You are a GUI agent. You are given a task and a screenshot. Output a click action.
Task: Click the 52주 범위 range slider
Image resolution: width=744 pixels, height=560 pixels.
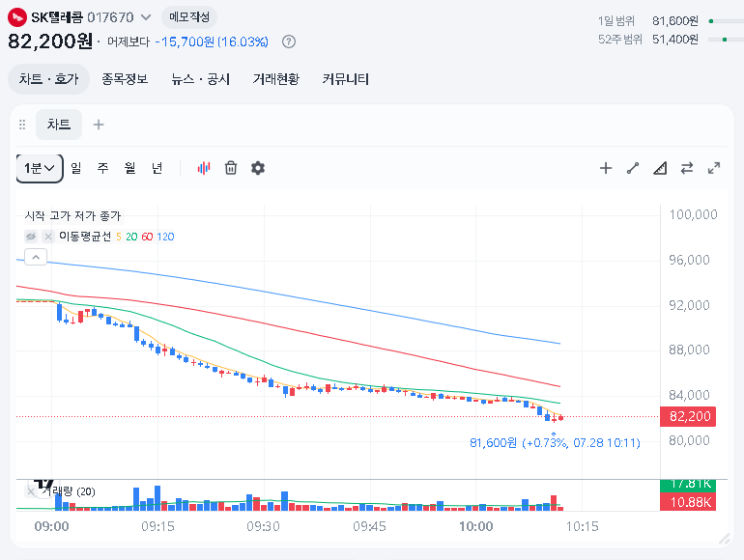coord(726,40)
